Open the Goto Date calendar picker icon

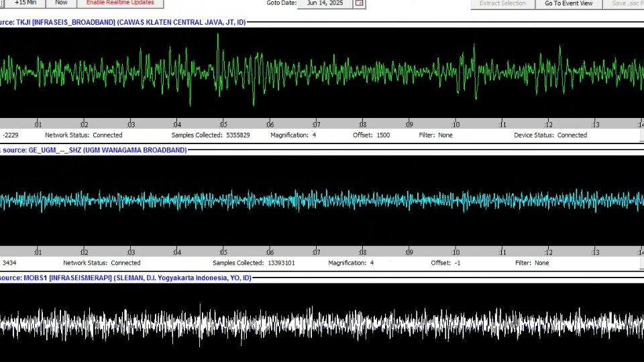click(360, 3)
